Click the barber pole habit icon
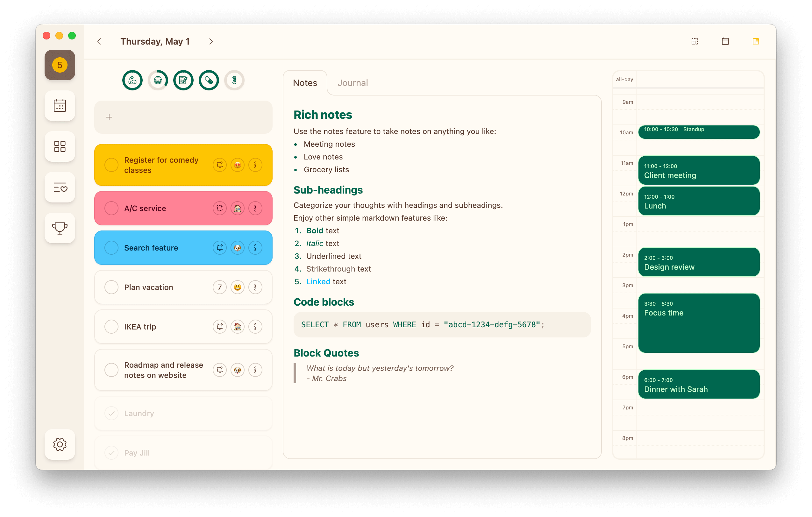Viewport: 812px width, 517px height. point(234,80)
